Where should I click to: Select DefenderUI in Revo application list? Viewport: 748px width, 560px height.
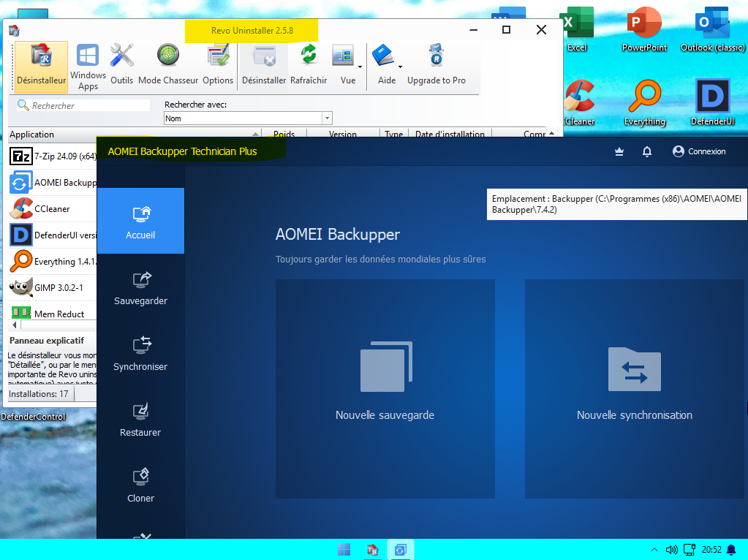point(53,235)
